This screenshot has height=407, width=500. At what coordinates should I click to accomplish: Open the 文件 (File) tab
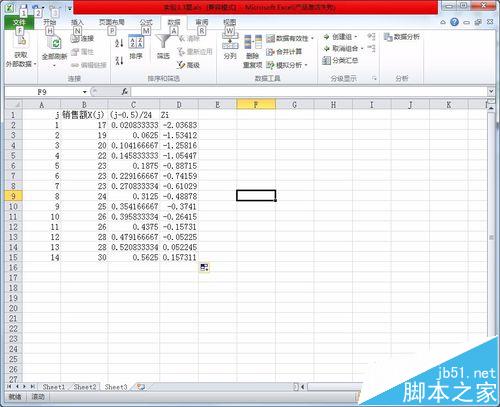click(19, 22)
